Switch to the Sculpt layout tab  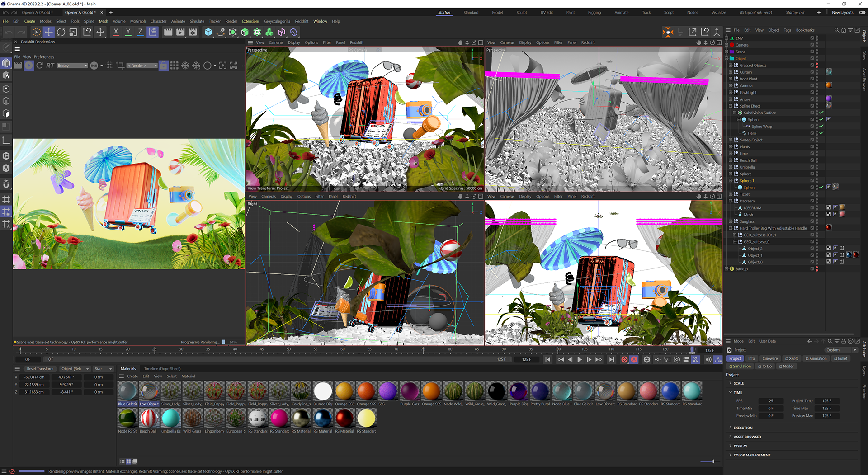point(522,13)
